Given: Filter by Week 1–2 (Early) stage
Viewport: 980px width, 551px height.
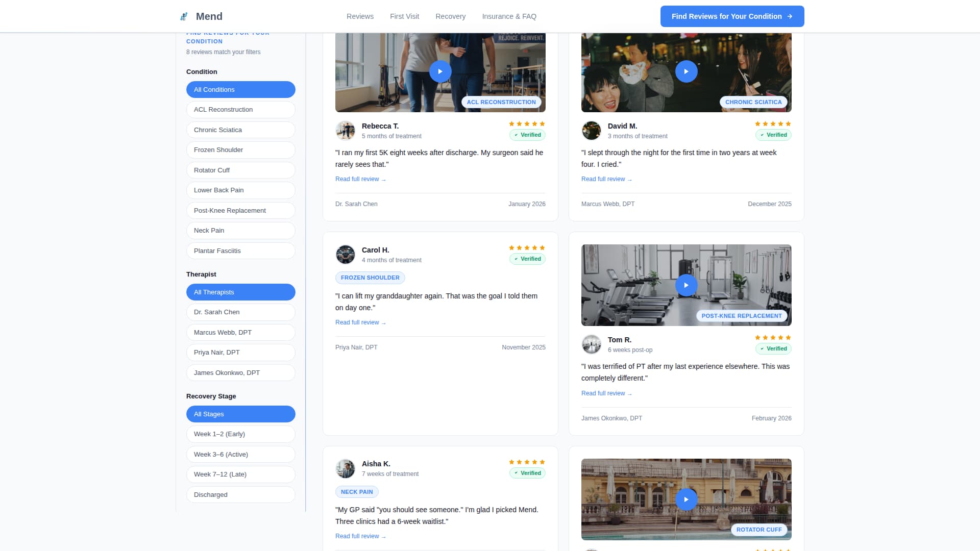Looking at the screenshot, I should coord(240,434).
